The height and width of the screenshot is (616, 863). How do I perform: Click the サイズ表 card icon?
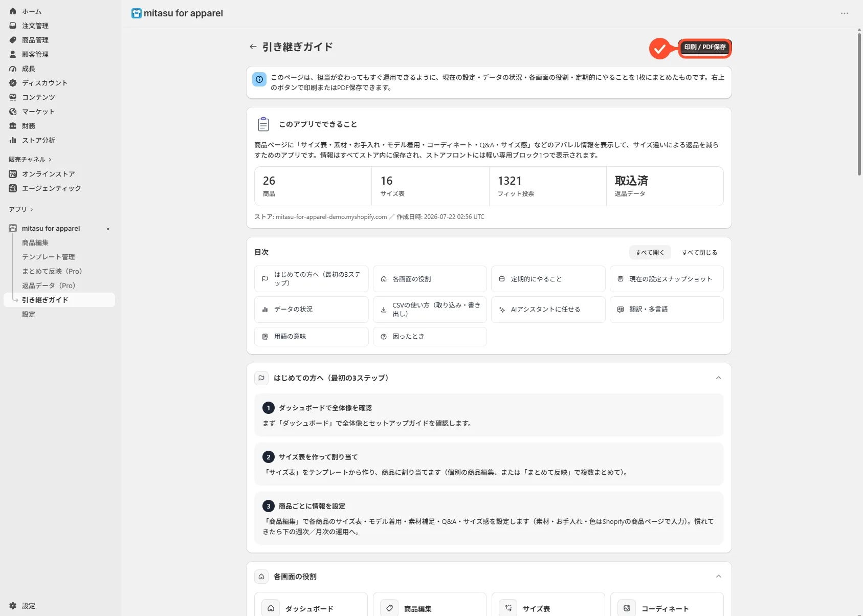508,608
